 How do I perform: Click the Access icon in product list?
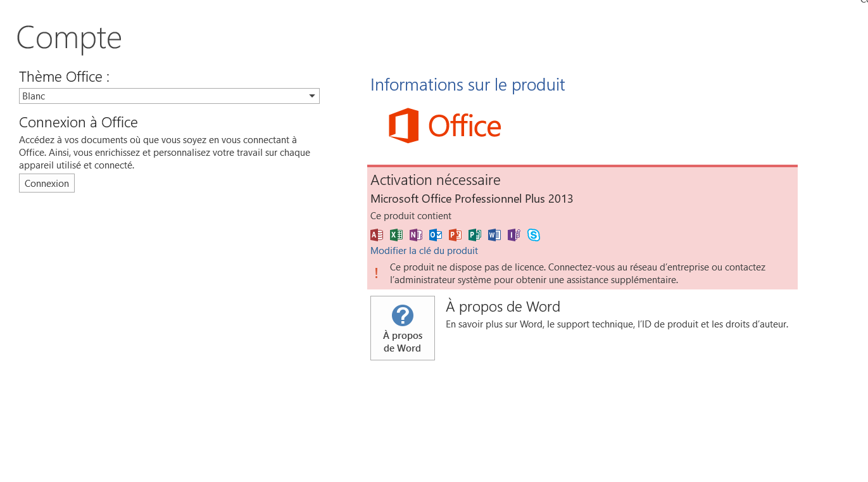[377, 235]
